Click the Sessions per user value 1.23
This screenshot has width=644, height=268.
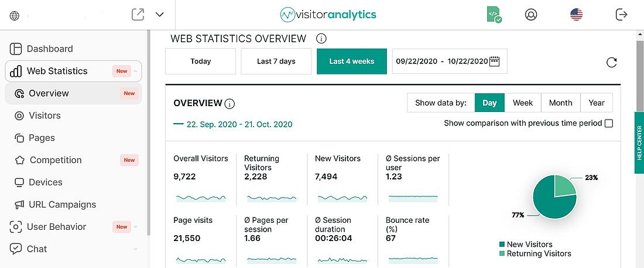pos(394,177)
